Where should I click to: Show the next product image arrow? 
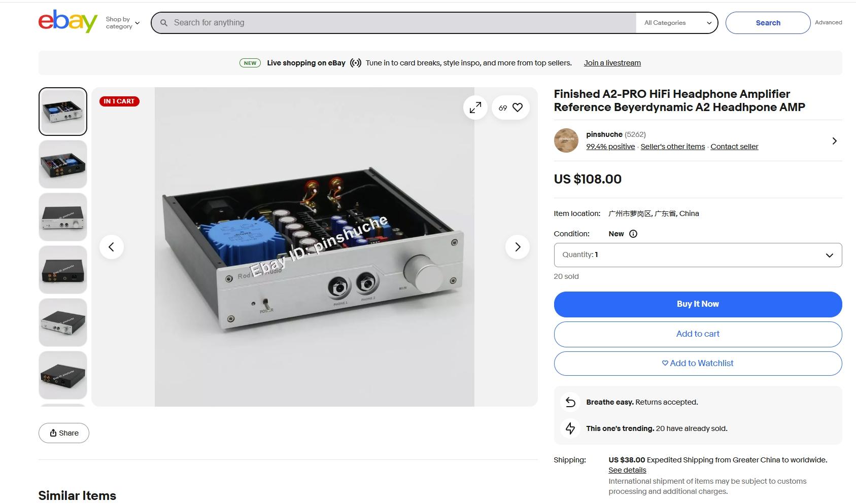coord(518,247)
